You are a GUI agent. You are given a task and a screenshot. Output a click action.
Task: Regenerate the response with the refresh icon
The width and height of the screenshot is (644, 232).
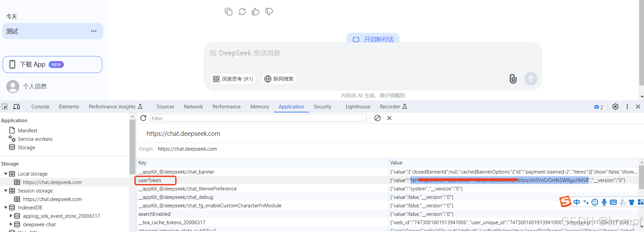point(242,12)
